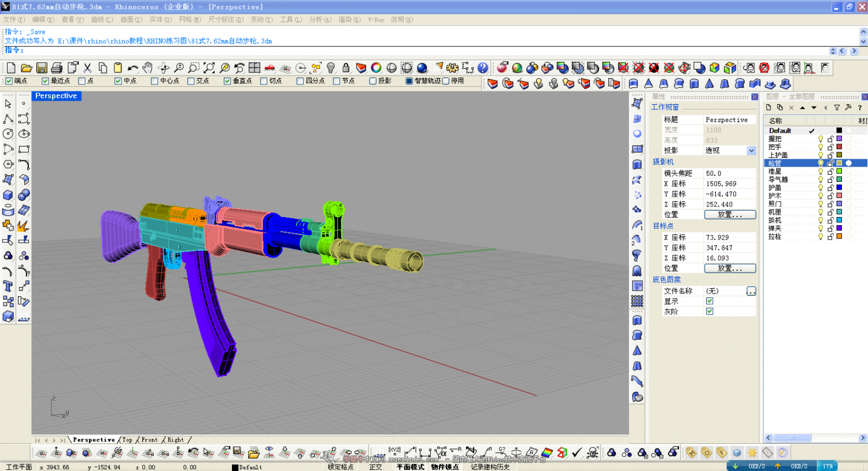Click the move layer up arrow icon
The image size is (868, 471).
803,108
